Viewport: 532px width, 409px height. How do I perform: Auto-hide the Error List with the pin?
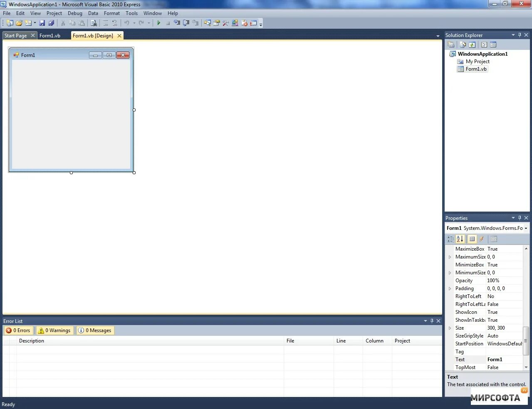click(x=432, y=321)
